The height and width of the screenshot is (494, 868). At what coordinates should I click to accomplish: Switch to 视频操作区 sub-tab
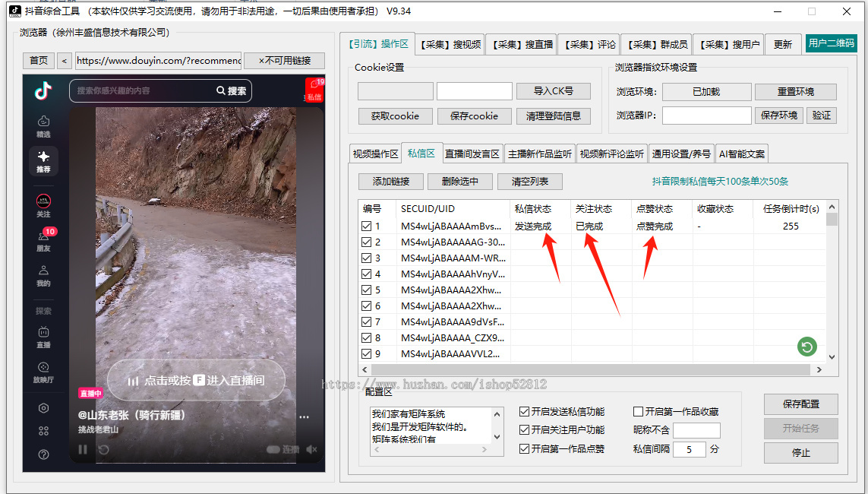[x=376, y=154]
